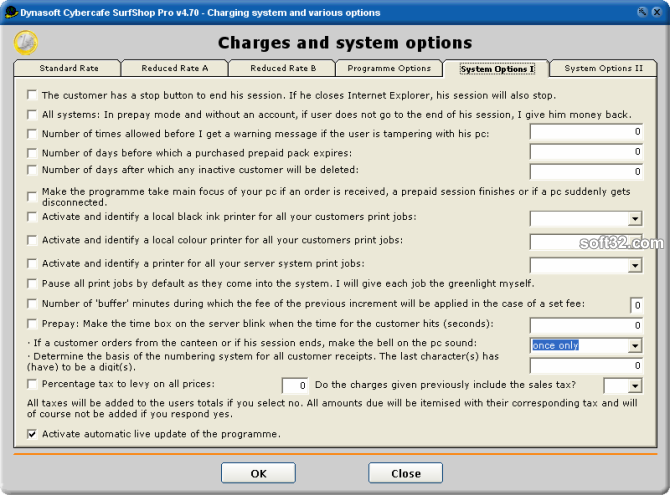Click the percentage tax value field
670x495 pixels.
click(x=295, y=386)
